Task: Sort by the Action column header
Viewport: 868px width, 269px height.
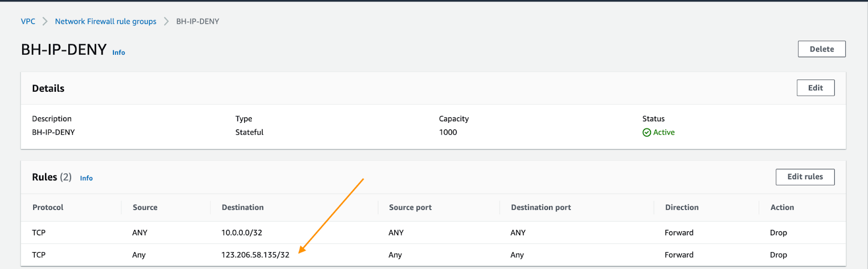Action: (x=782, y=208)
